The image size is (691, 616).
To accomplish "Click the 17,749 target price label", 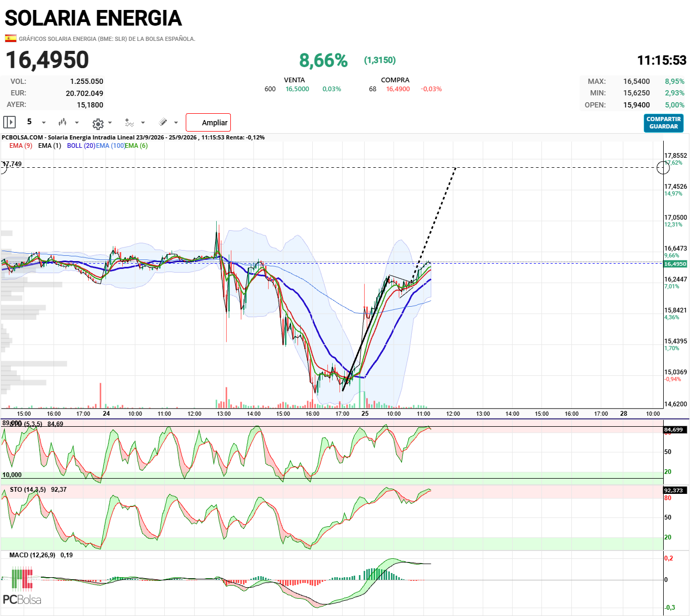I will click(x=13, y=164).
